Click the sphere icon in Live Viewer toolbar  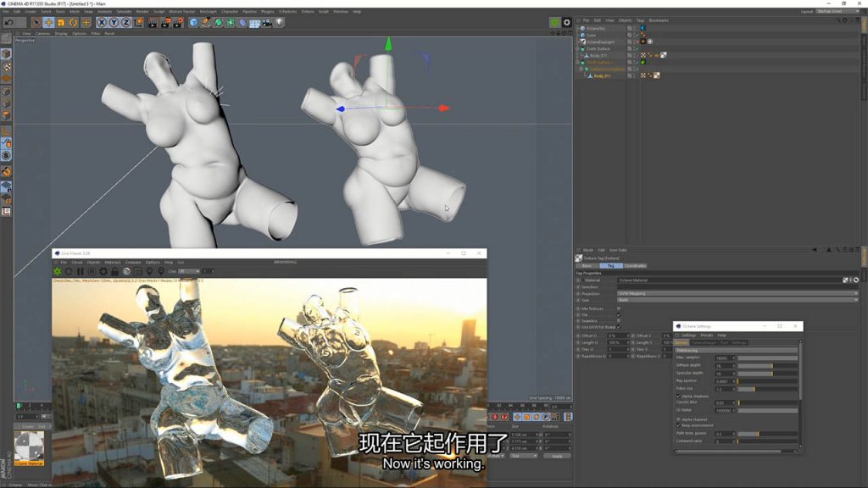coord(127,271)
